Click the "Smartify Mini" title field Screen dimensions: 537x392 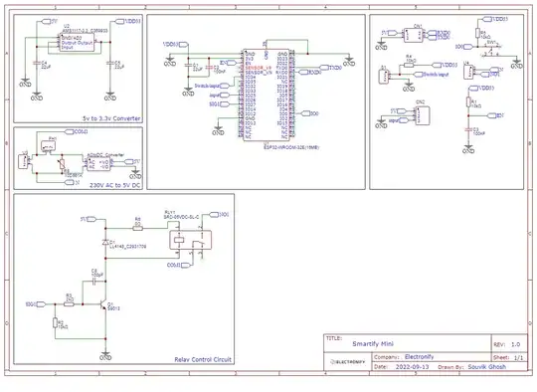373,343
